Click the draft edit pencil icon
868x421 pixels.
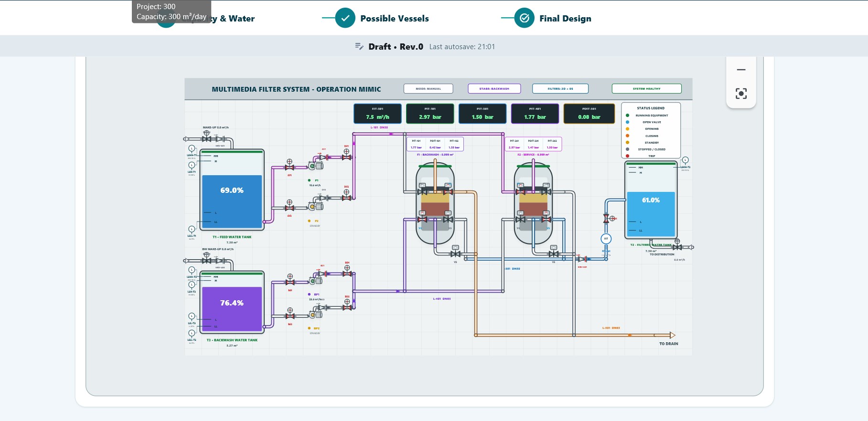(x=359, y=46)
